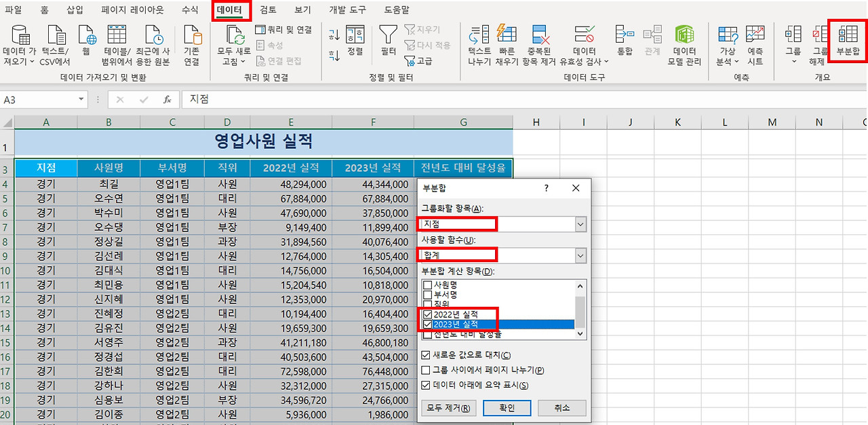Click the 부분합 (Subtotal) icon
Image resolution: width=868 pixels, height=425 pixels.
coord(847,41)
